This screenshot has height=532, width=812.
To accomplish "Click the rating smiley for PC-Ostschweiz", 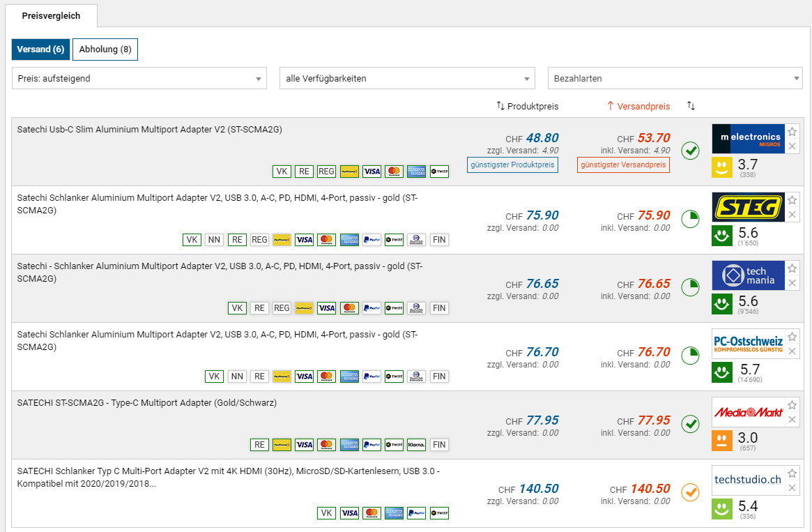I will pyautogui.click(x=722, y=372).
